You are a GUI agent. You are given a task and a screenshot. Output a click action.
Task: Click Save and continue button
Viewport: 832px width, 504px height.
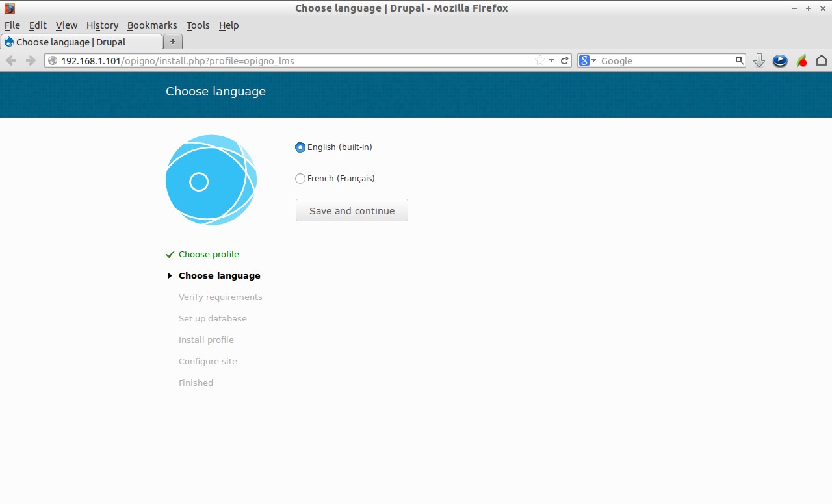tap(352, 210)
